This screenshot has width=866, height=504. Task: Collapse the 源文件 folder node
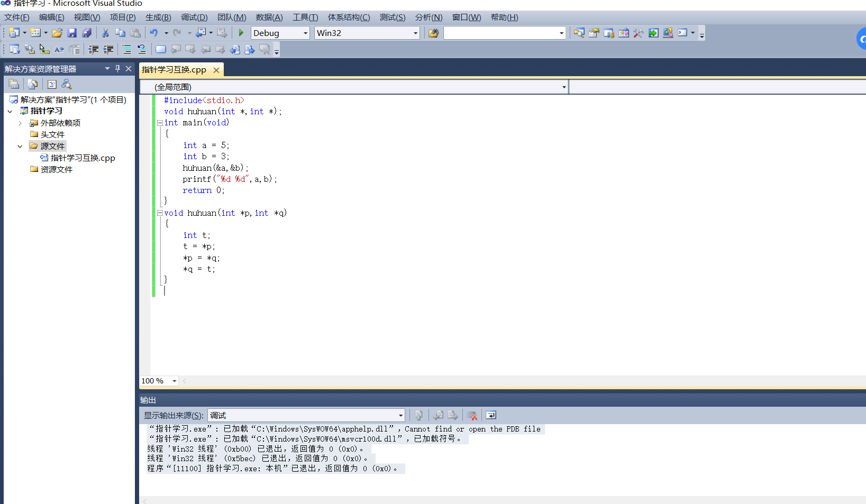[20, 146]
